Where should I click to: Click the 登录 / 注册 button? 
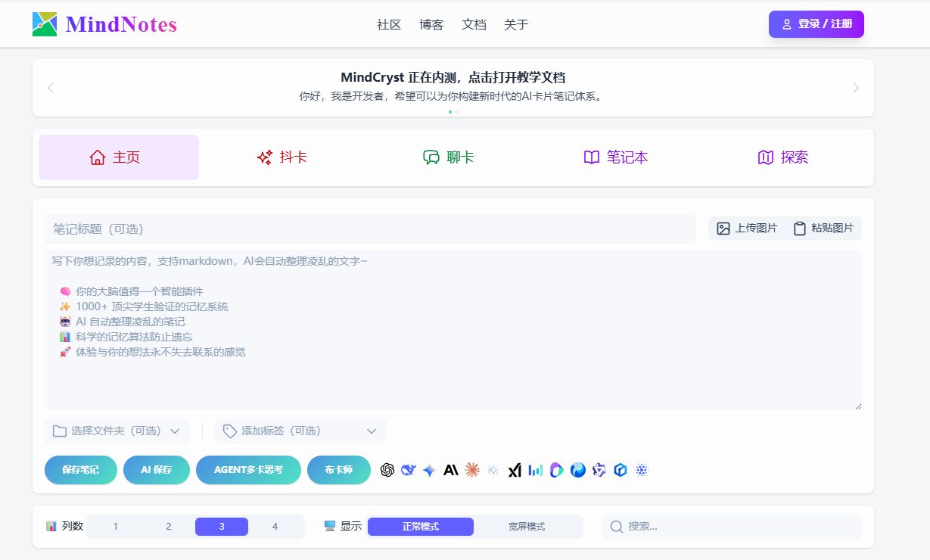(816, 24)
